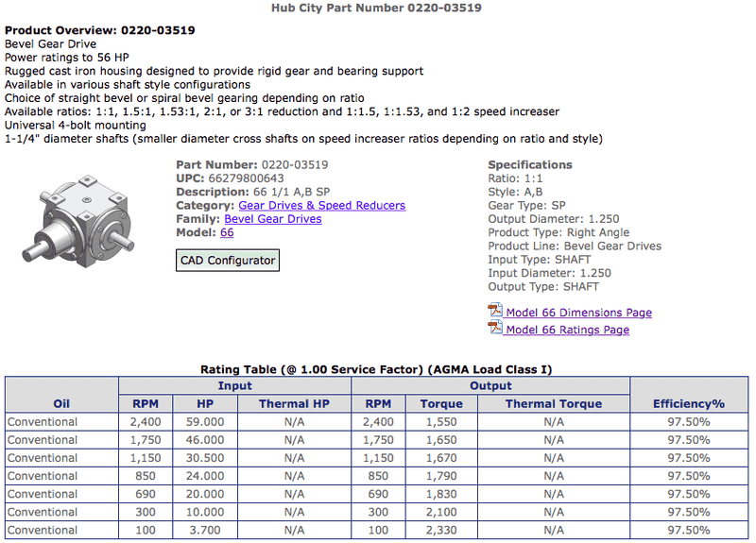Click the Specifications heading
756x543 pixels.
coord(530,164)
